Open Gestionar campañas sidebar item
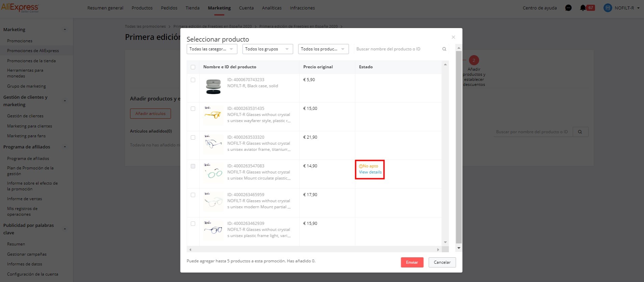Viewport: 644px width, 282px height. point(27,254)
